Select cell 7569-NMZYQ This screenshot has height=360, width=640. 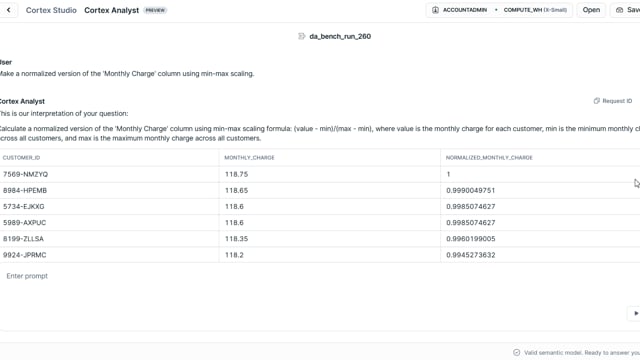(25, 174)
